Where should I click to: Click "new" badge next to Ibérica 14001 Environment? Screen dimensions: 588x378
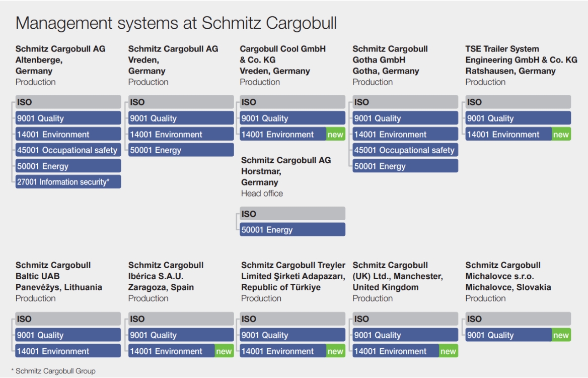(x=224, y=351)
